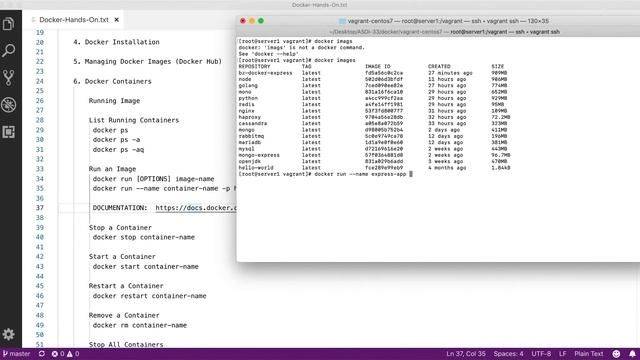The width and height of the screenshot is (640, 360).
Task: Click 'docker run [OPTIONS] image-name' line
Action: click(x=153, y=179)
